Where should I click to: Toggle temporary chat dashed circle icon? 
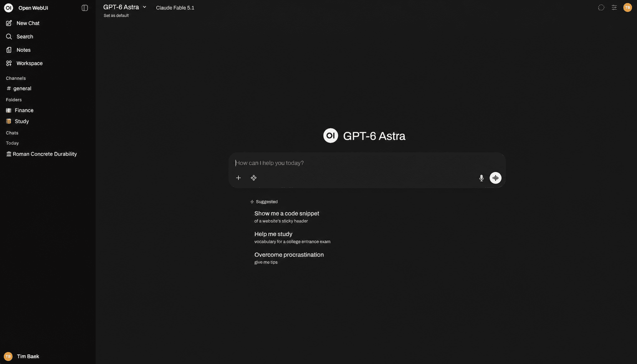tap(601, 8)
